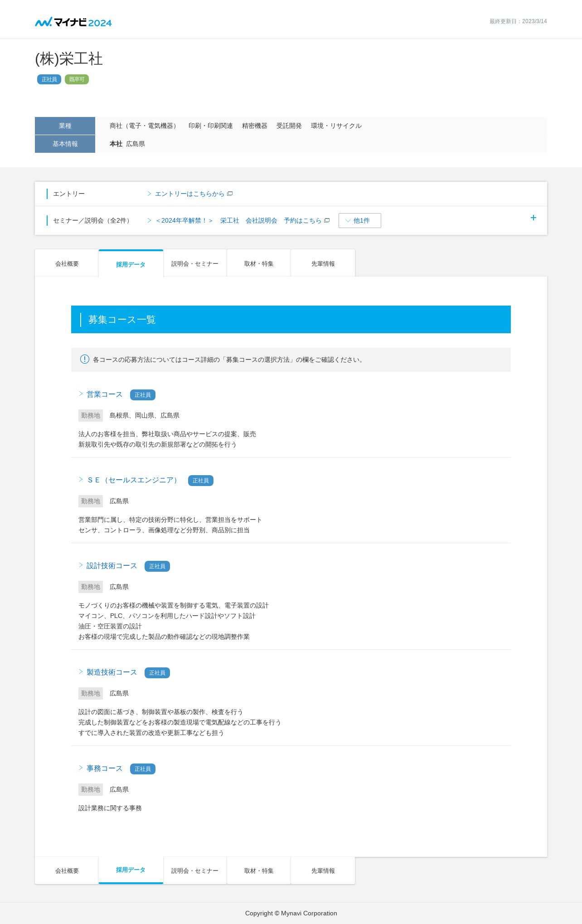This screenshot has width=582, height=924.
Task: Switch to the bottom 会社概要 tab
Action: 67,871
